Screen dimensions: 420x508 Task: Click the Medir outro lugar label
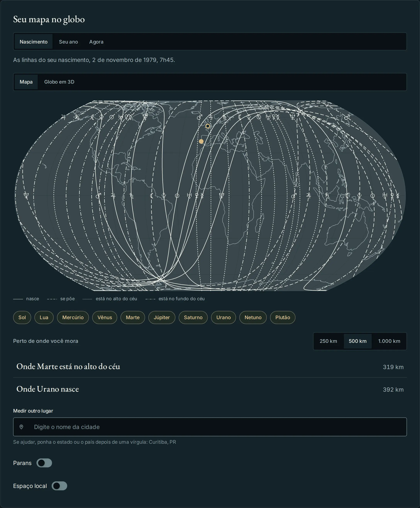[x=33, y=411]
